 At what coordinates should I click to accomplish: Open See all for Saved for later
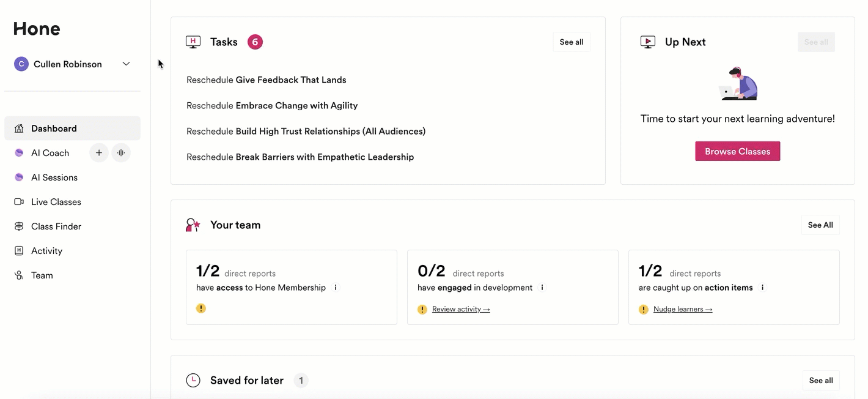(820, 381)
